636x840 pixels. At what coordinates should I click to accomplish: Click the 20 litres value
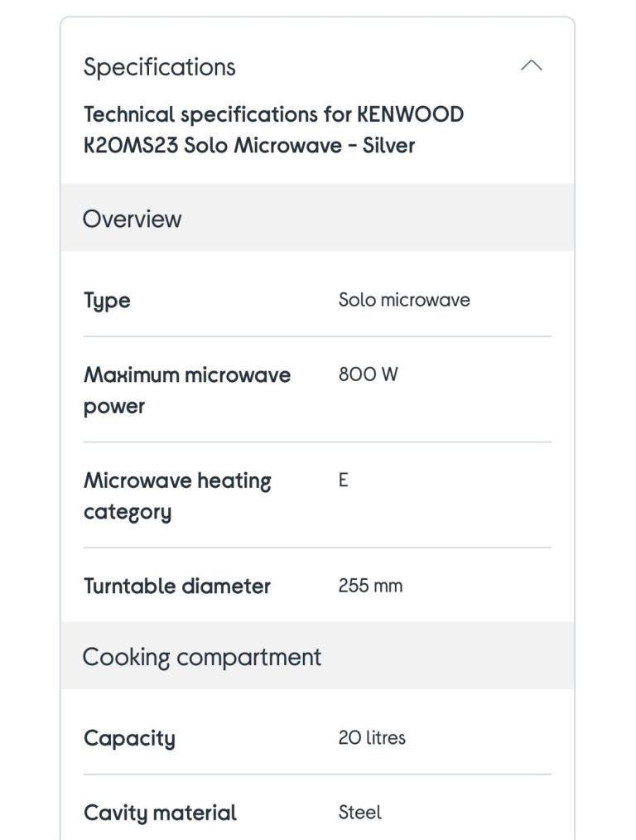tap(372, 737)
